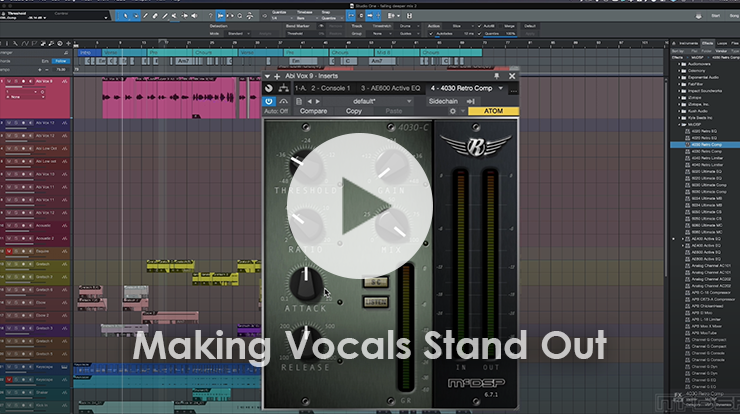
Task: Load previous preset with left arrow
Action: 310,101
